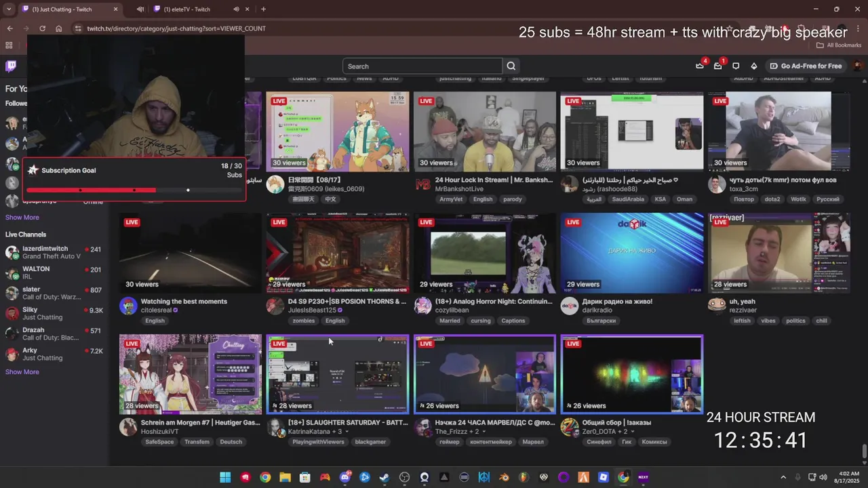Screen dimensions: 868x488
Task: Reload the page with refresh icon
Action: pyautogui.click(x=42, y=28)
